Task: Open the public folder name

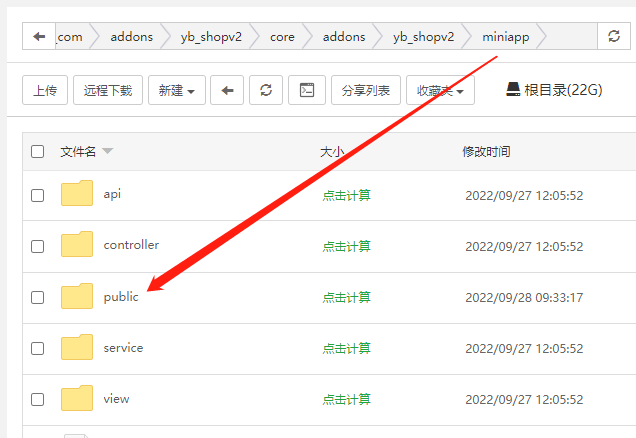Action: click(x=121, y=297)
